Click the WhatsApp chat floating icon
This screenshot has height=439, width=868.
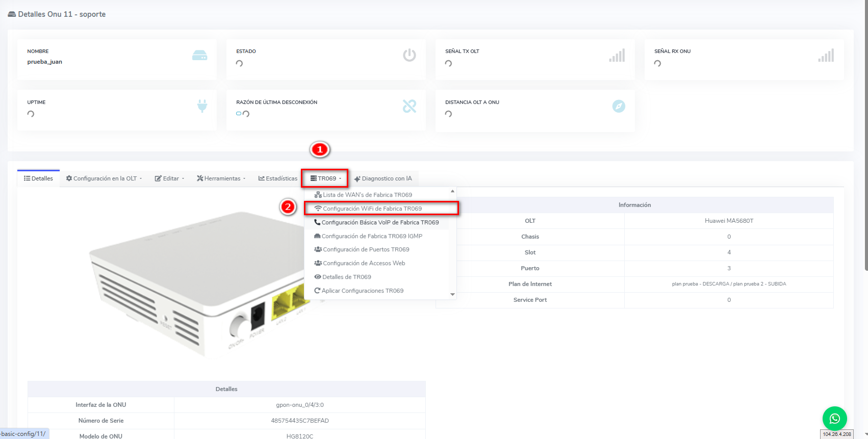click(x=834, y=419)
